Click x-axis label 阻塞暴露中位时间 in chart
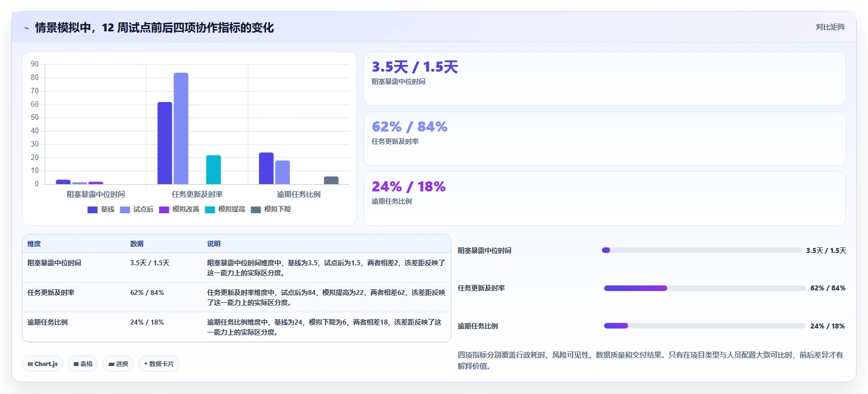 point(96,194)
